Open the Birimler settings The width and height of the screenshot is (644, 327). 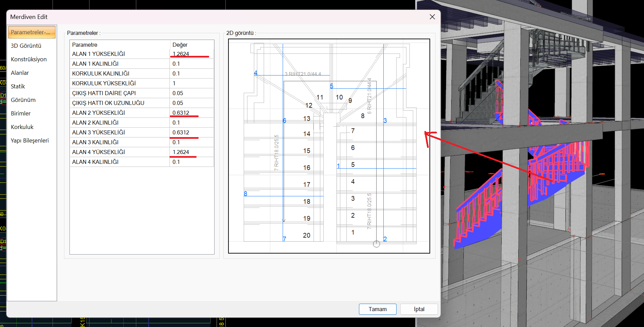tap(21, 113)
